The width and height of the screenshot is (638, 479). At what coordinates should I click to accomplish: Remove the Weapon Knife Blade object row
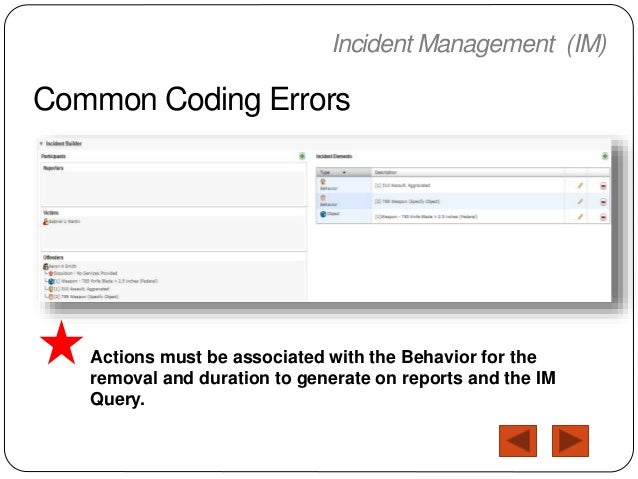pos(603,215)
